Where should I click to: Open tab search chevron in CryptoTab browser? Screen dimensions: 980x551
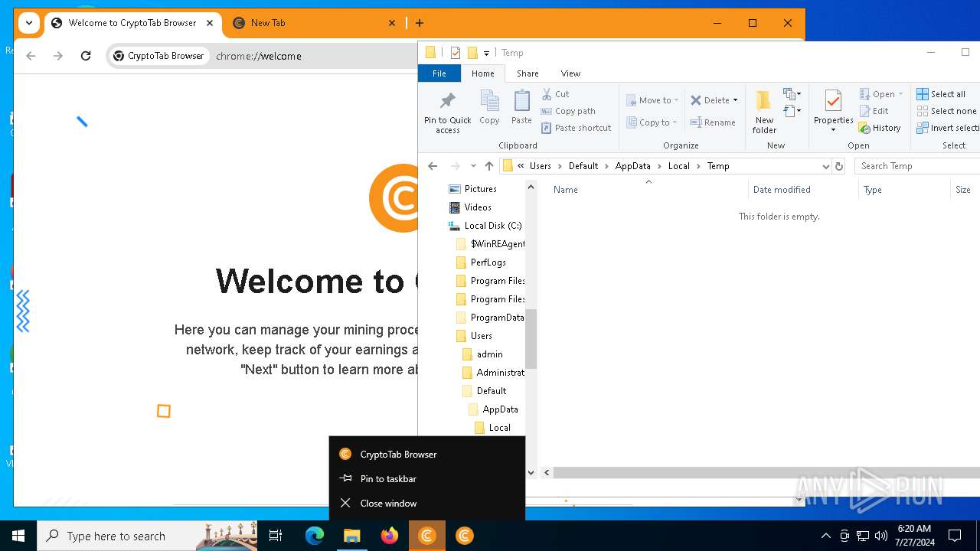tap(28, 23)
